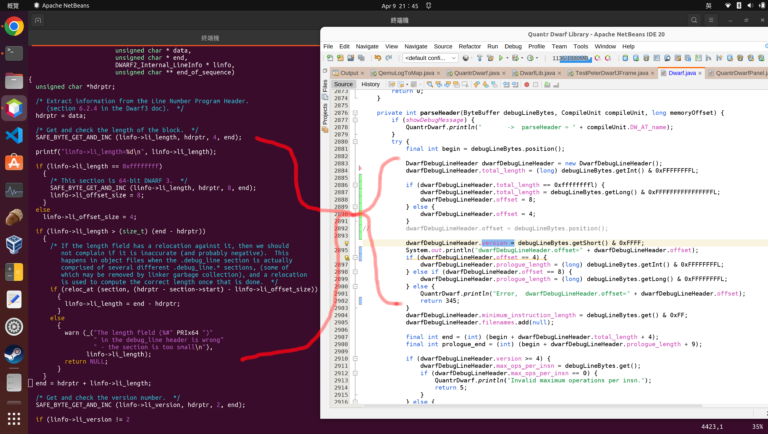
Task: Open the Run Project dropdown arrow
Action: point(507,58)
